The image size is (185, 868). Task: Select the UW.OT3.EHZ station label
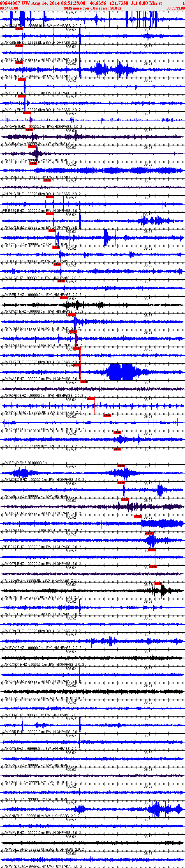tap(13, 749)
